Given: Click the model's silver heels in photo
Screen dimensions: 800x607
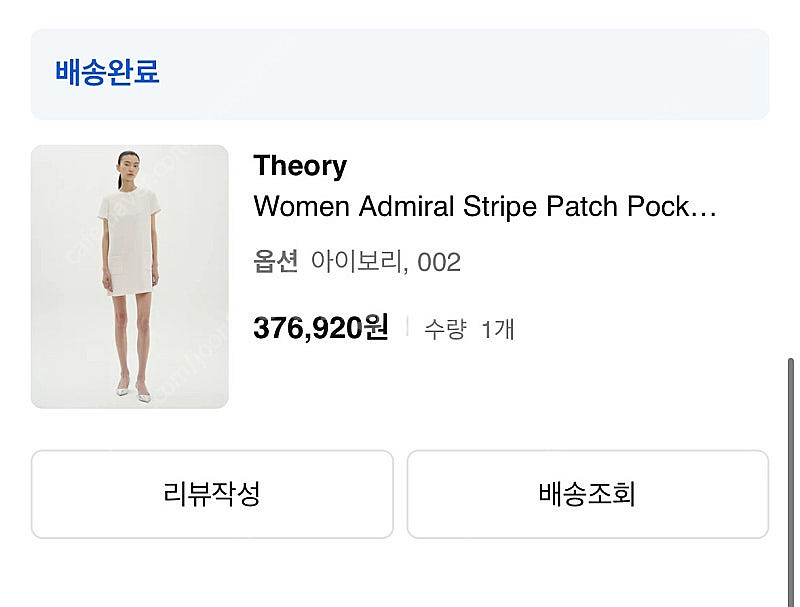Looking at the screenshot, I should pyautogui.click(x=134, y=392).
